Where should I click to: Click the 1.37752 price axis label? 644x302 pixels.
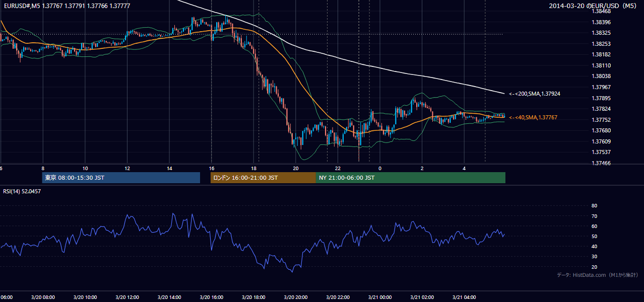pyautogui.click(x=601, y=120)
